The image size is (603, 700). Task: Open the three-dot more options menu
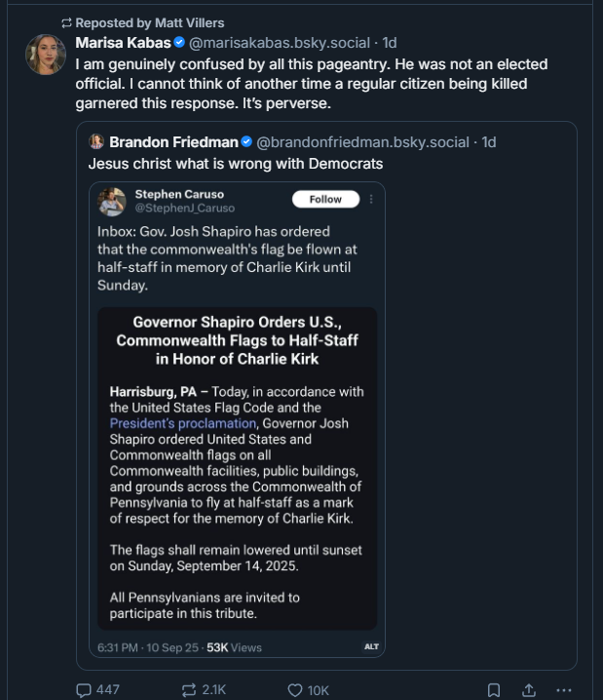click(x=563, y=689)
